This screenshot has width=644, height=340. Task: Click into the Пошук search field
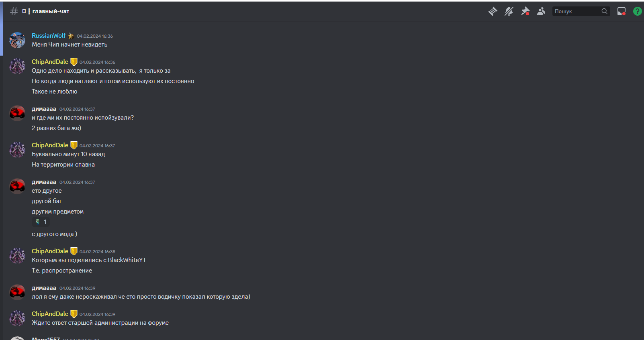click(577, 11)
